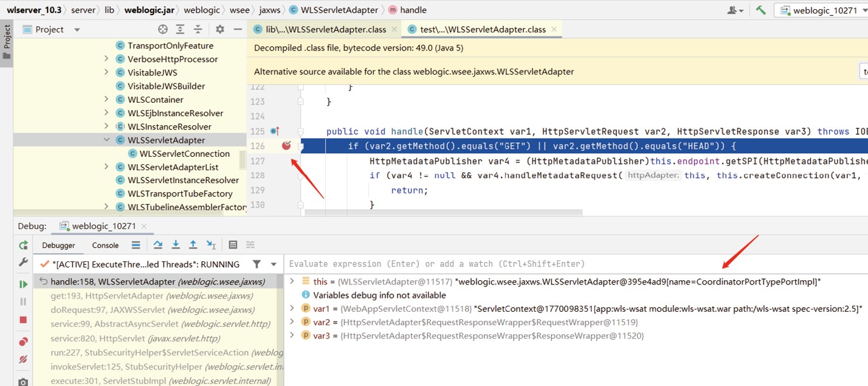Viewport: 868px width, 386px height.
Task: Click the Pause program icon
Action: [23, 302]
